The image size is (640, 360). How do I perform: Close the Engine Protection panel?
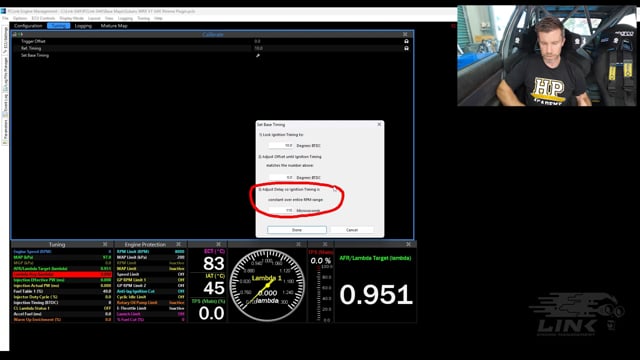click(x=178, y=244)
